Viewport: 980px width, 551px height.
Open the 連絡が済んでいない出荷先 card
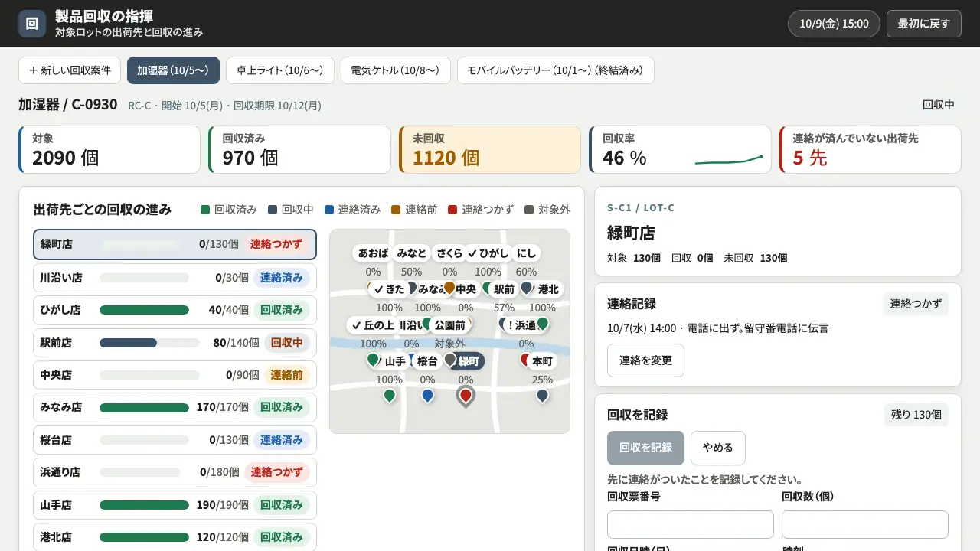point(871,150)
